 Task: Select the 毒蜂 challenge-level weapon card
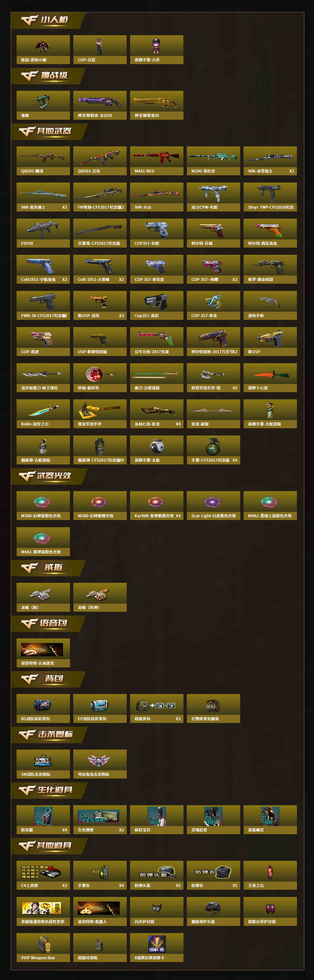tap(43, 105)
